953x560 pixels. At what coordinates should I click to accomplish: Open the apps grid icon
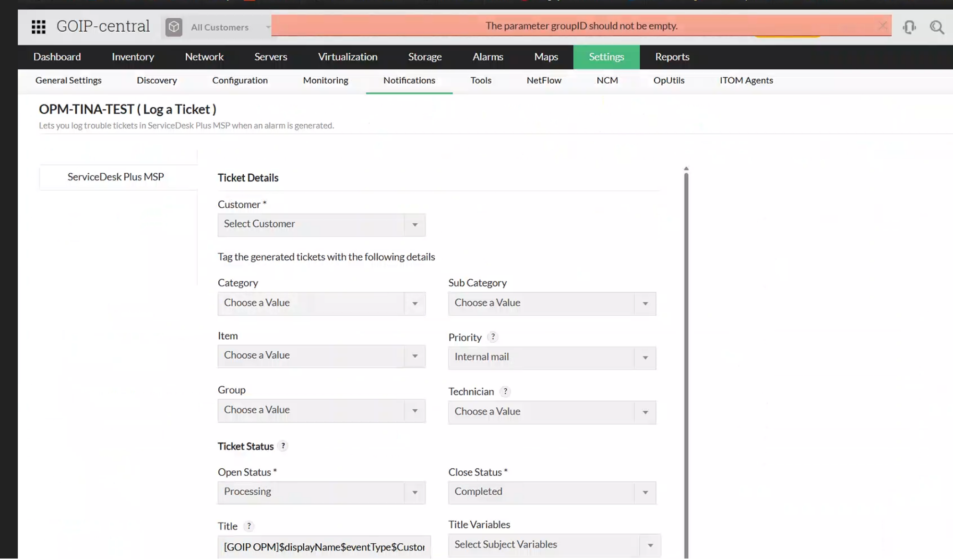click(38, 27)
